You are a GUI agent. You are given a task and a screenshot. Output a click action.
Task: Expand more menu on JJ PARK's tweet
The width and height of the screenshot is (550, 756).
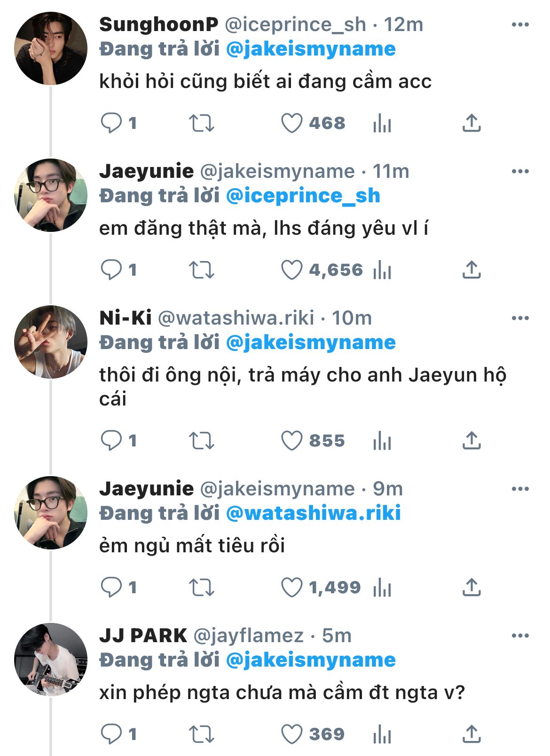pyautogui.click(x=520, y=636)
